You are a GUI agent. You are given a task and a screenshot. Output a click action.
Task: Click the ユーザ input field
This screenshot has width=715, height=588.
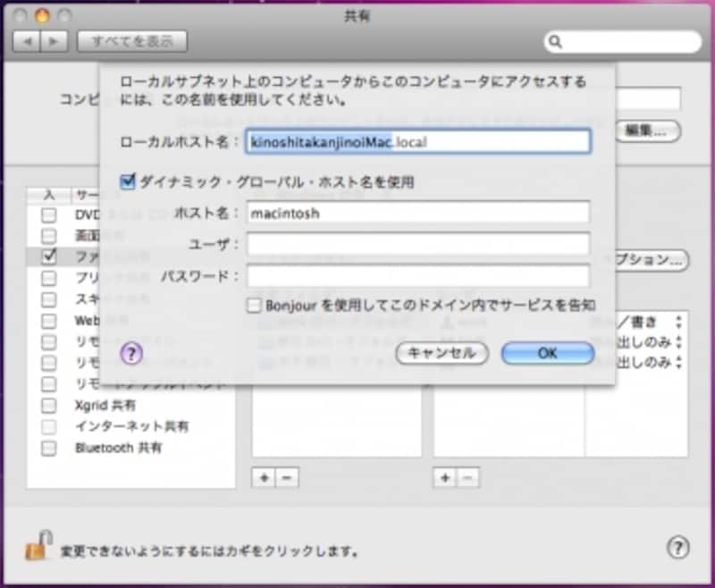418,244
